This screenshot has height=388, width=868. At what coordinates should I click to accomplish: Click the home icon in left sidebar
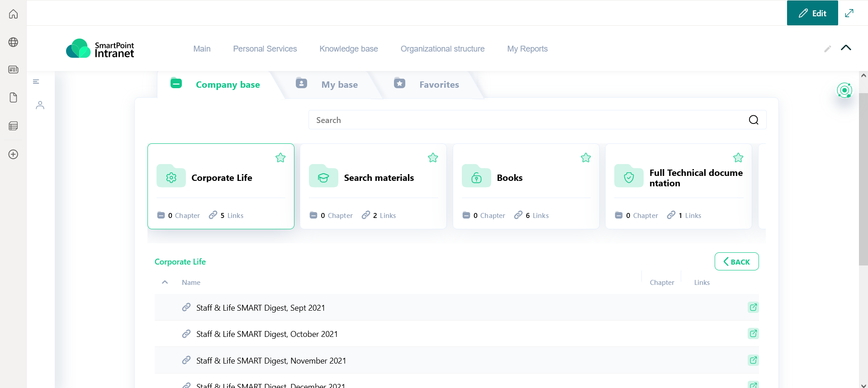click(x=14, y=14)
